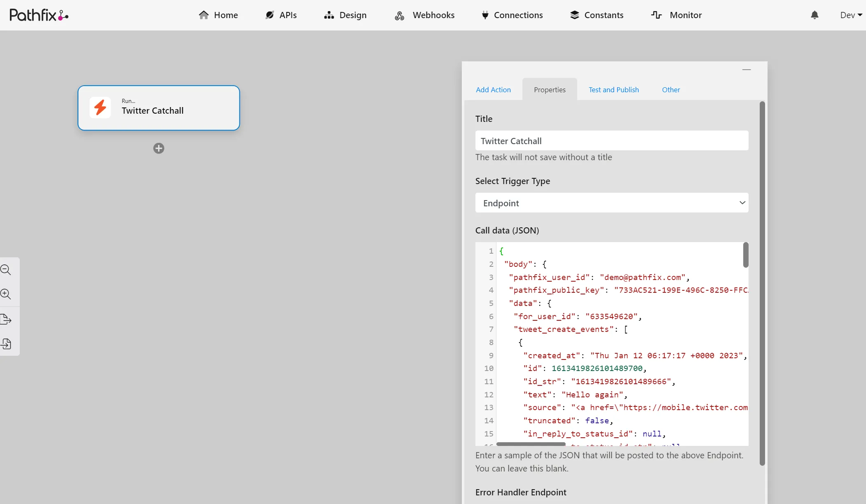866x504 pixels.
Task: Zoom out the canvas
Action: click(6, 270)
